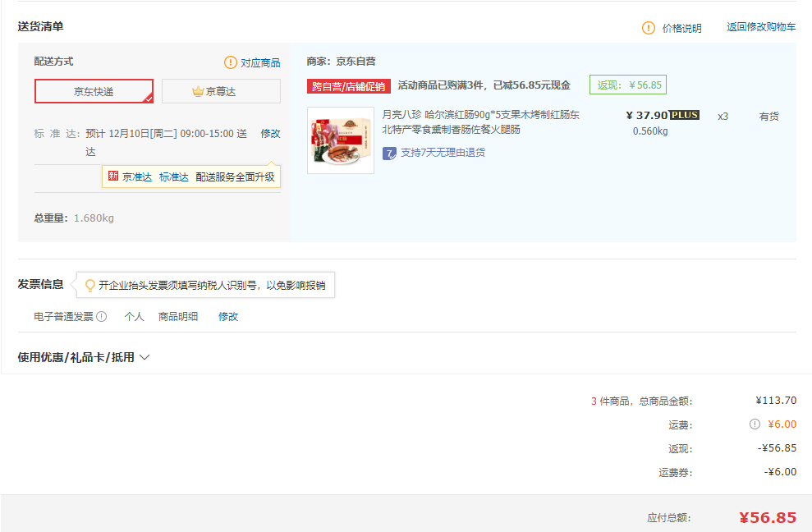Click the 对应商品 exclamation icon
Screen dimensions: 812x532
click(x=231, y=62)
